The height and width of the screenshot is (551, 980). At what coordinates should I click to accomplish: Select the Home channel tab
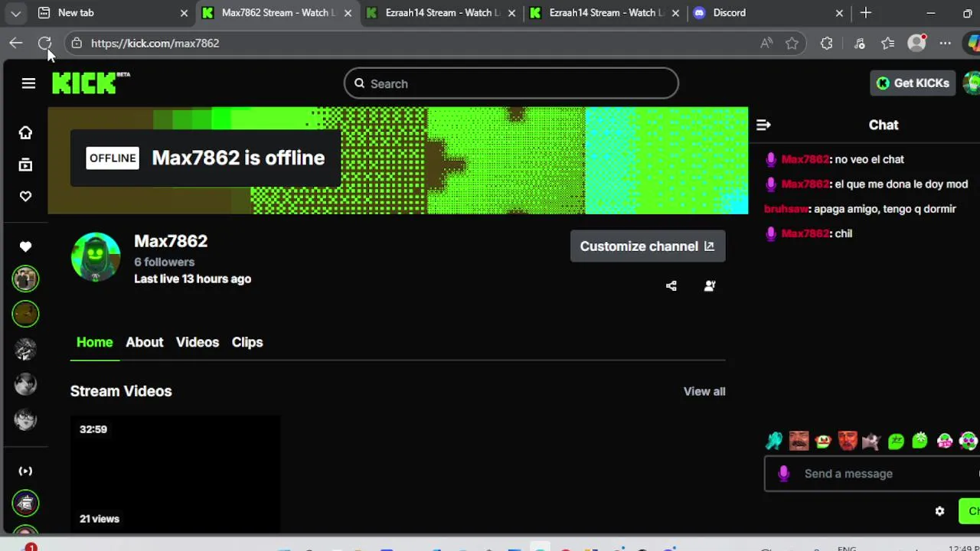point(95,342)
